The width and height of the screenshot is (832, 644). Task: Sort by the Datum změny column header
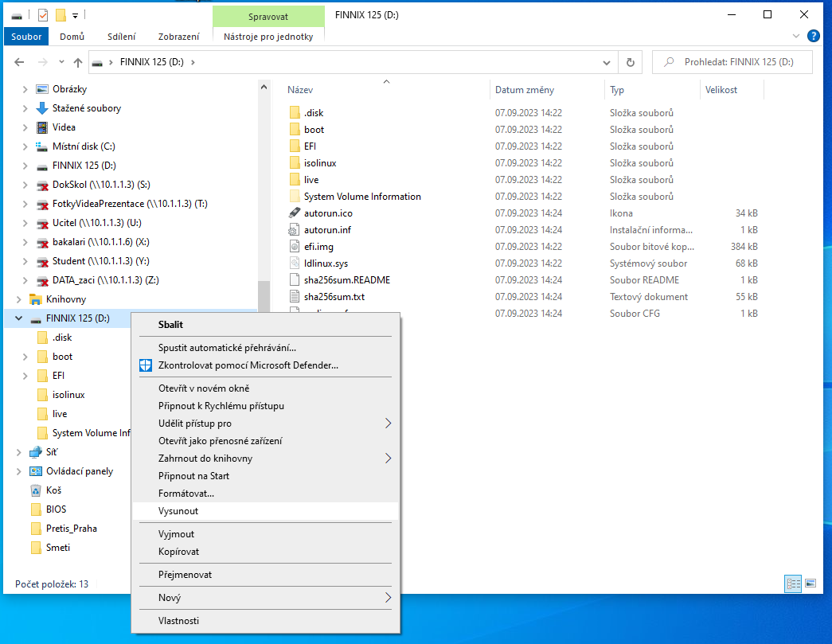coord(525,90)
